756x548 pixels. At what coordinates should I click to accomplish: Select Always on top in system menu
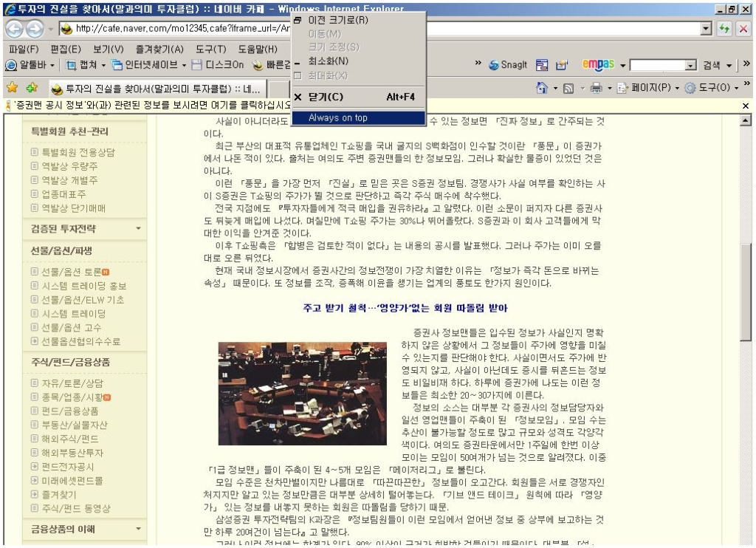pyautogui.click(x=358, y=117)
